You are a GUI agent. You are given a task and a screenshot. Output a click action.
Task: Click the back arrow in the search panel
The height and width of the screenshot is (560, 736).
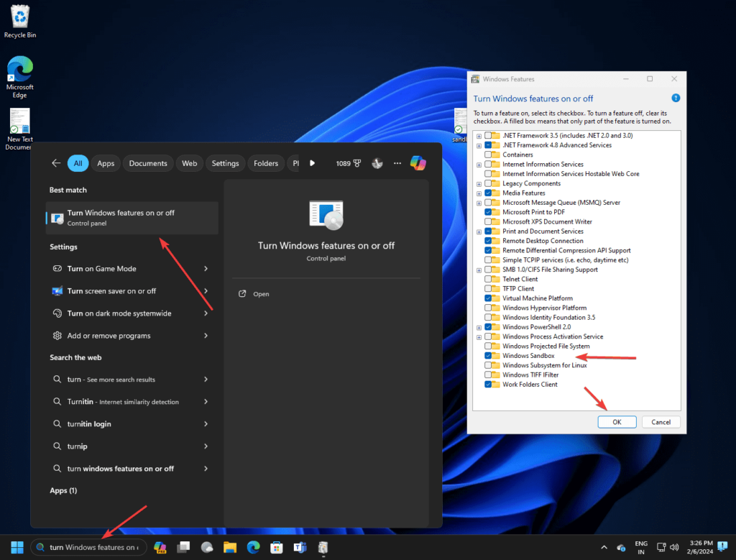(x=56, y=163)
